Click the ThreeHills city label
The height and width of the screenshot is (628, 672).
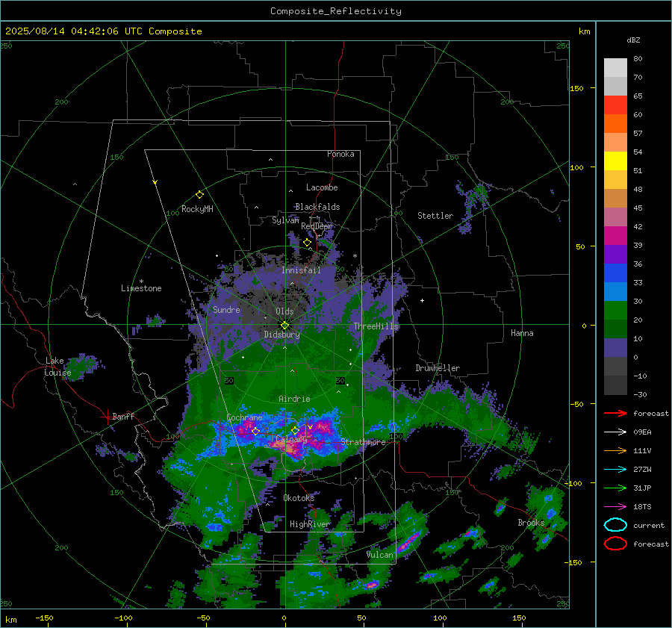point(376,326)
